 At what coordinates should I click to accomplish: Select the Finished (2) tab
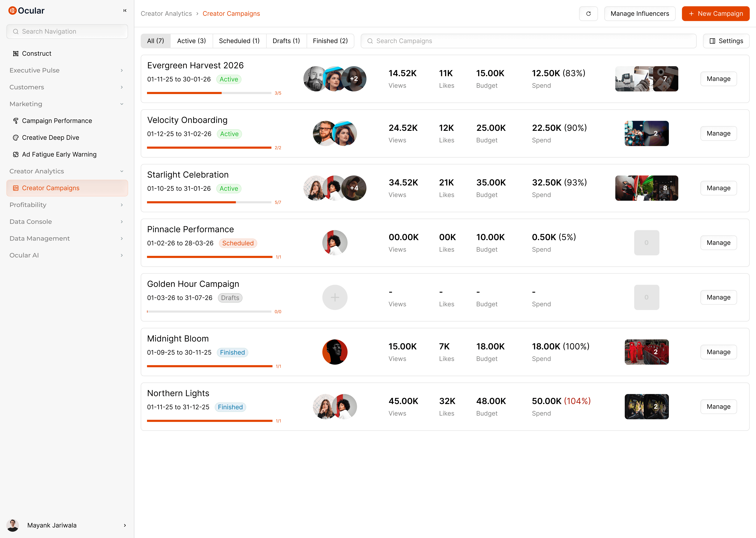(x=330, y=41)
